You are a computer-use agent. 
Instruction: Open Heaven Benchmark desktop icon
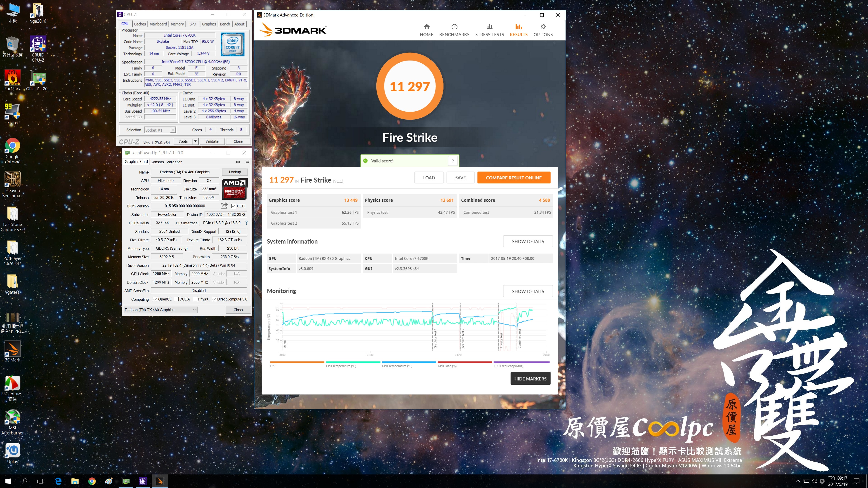(12, 185)
